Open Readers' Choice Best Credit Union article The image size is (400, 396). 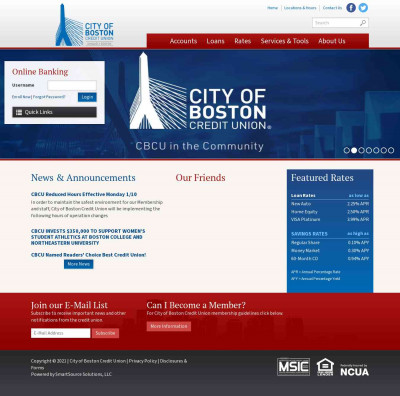point(88,255)
